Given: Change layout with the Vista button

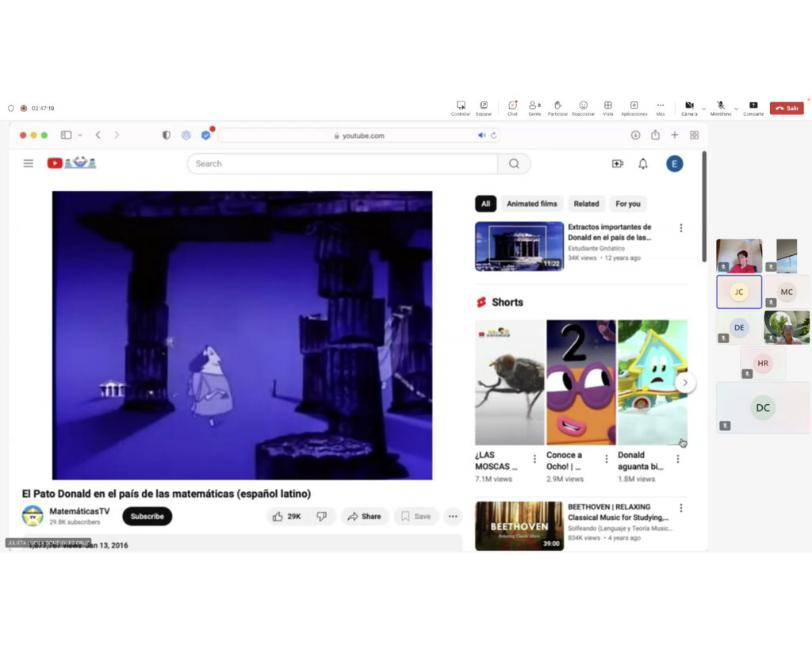Looking at the screenshot, I should [x=608, y=108].
